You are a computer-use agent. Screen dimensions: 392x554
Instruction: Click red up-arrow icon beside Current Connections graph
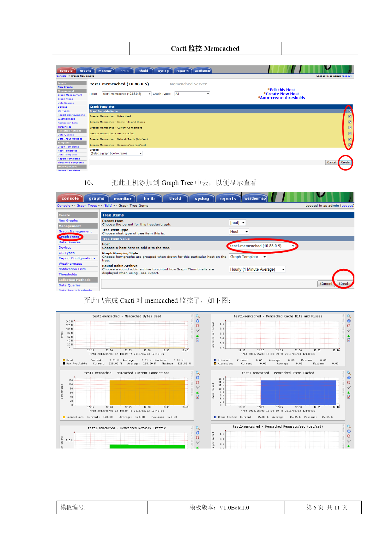(198, 382)
